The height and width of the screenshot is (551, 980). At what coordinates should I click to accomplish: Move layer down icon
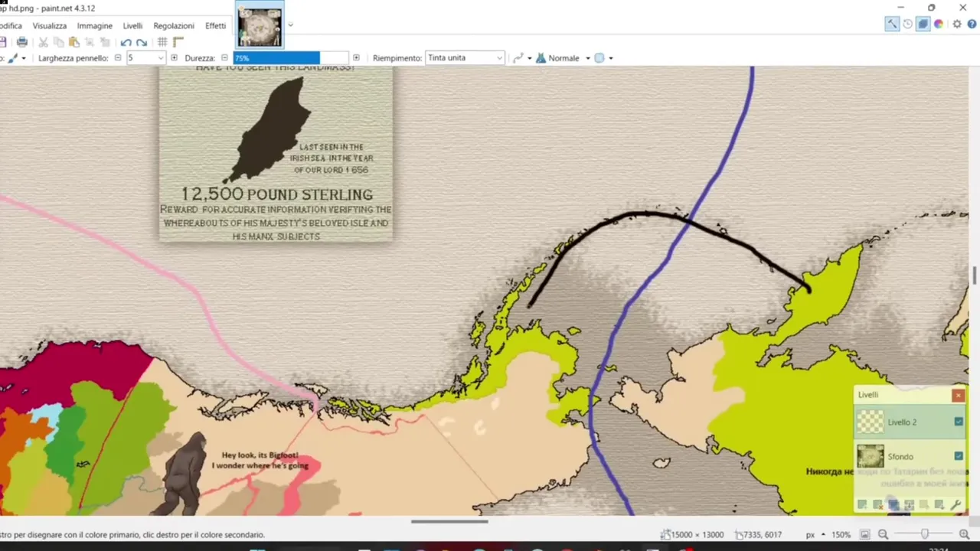point(939,505)
